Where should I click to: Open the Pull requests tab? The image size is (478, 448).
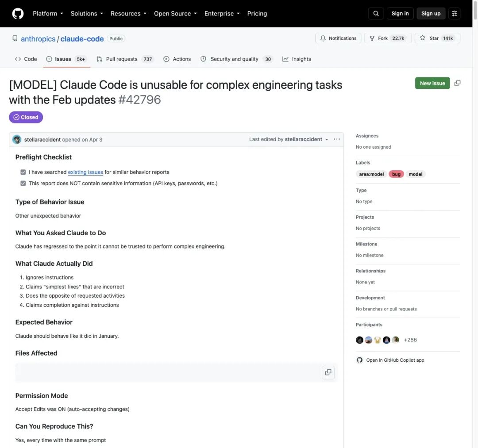click(125, 59)
